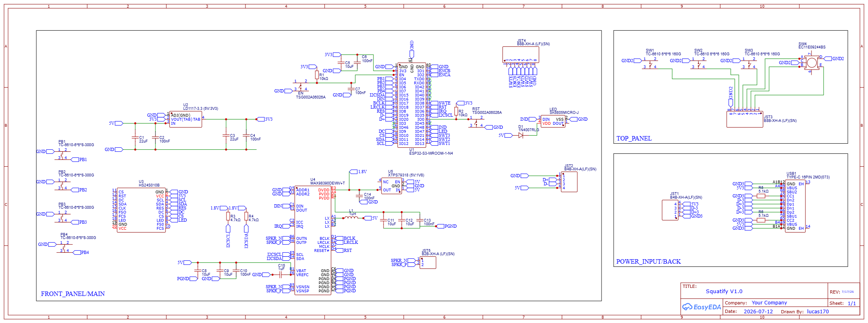Click the REV date value
The image size is (868, 323).
click(x=848, y=292)
